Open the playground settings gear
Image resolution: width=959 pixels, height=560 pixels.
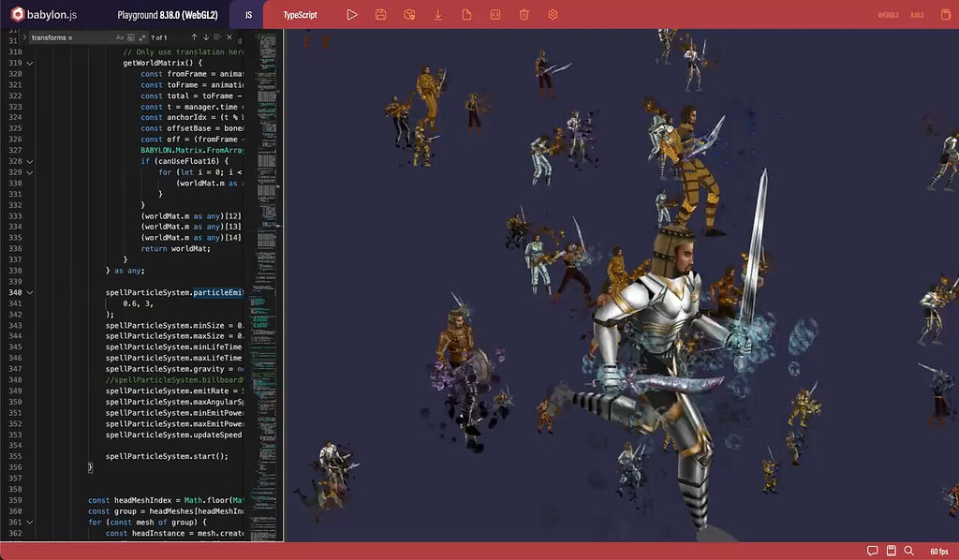click(553, 14)
